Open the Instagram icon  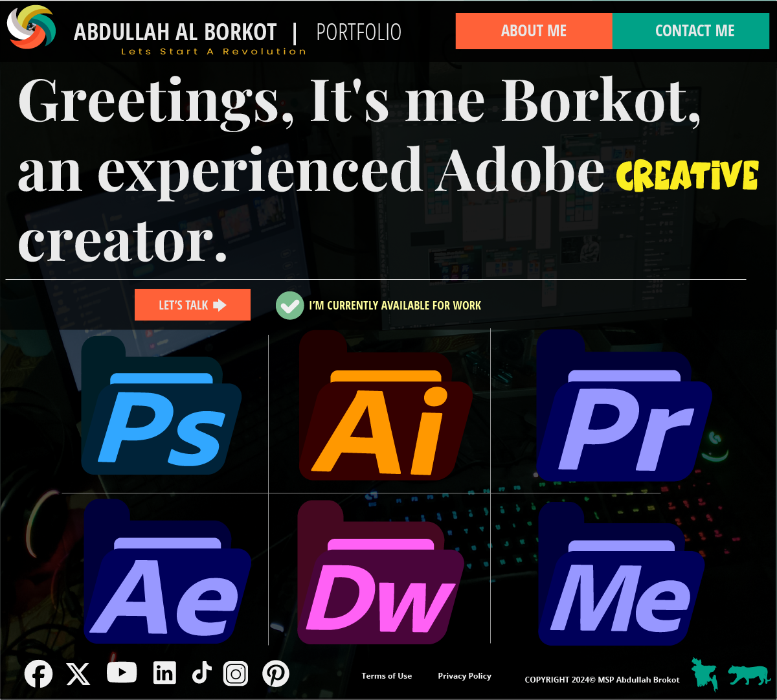(x=236, y=674)
